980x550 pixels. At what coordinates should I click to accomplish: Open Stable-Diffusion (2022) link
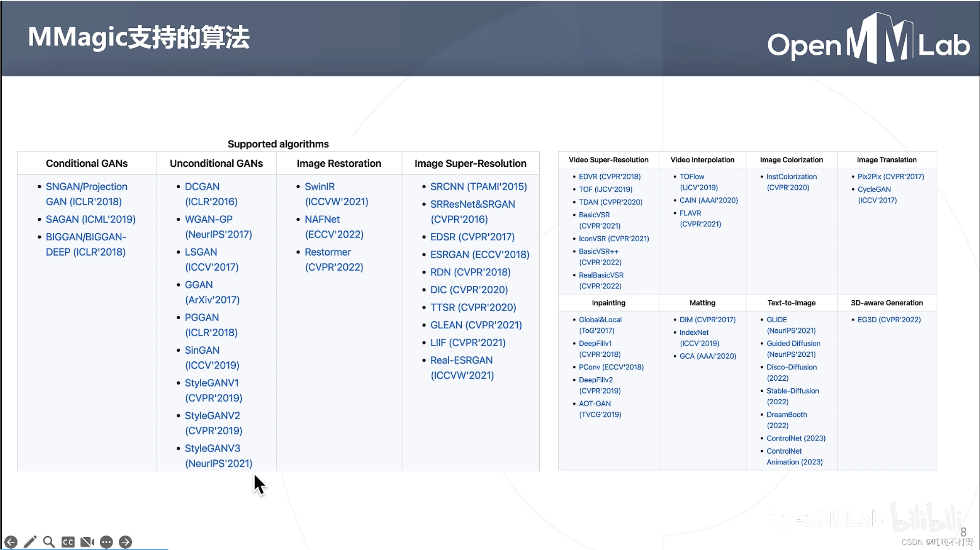[793, 396]
